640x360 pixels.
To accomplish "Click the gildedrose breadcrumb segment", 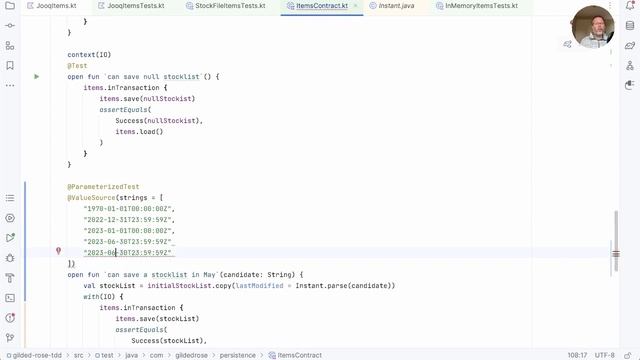I will [191, 355].
